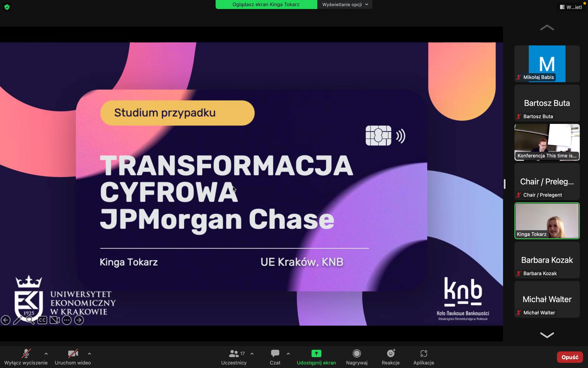Toggle CC captions on slide controls

(42, 320)
